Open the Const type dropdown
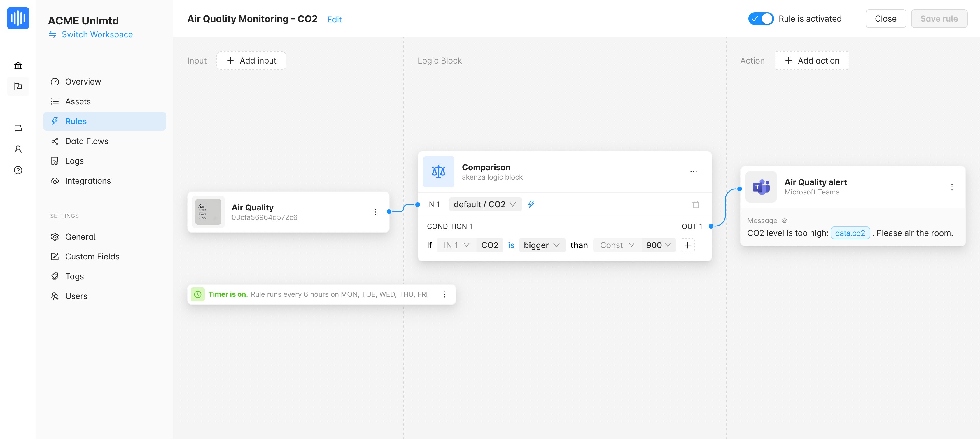This screenshot has height=439, width=980. pyautogui.click(x=617, y=245)
